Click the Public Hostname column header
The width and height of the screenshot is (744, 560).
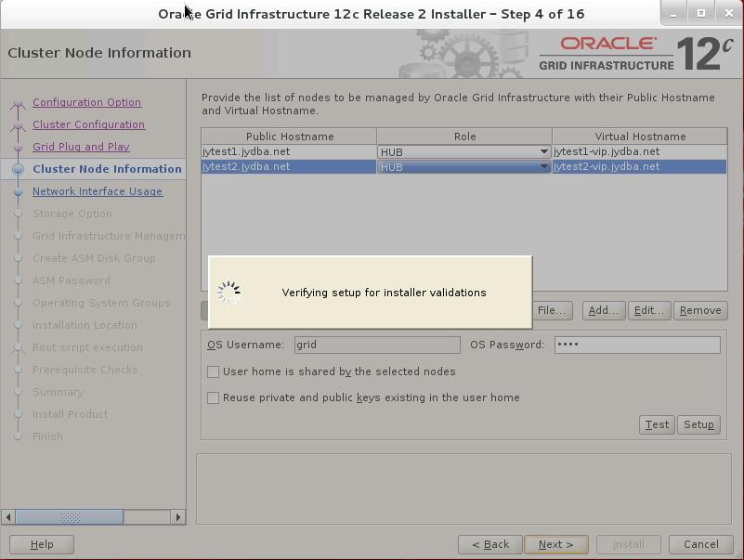click(290, 137)
